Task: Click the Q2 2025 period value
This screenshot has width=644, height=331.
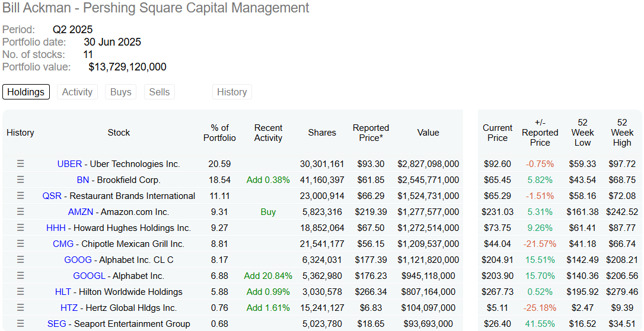Action: click(73, 30)
